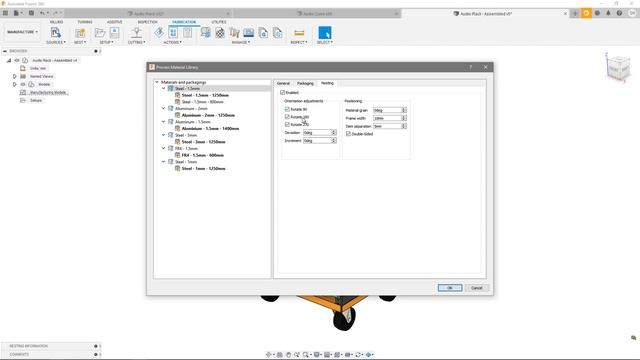This screenshot has height=360, width=640.
Task: Click the Cancel button
Action: [477, 288]
